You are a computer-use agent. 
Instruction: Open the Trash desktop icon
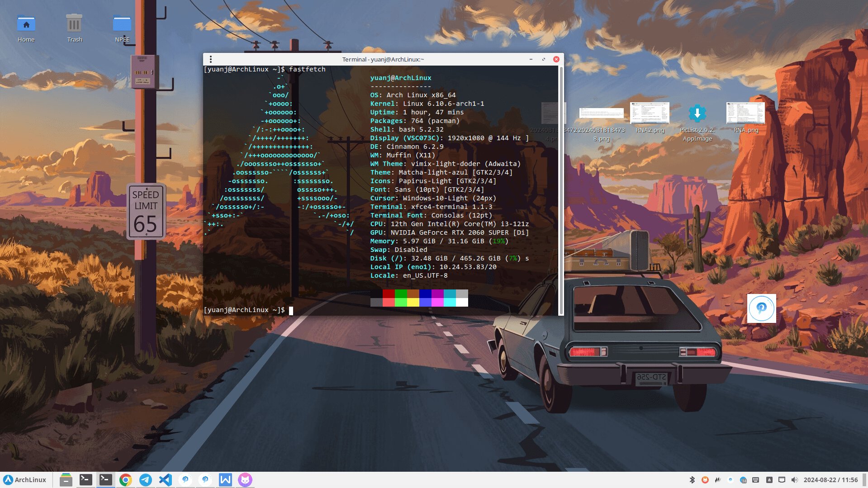coord(75,28)
